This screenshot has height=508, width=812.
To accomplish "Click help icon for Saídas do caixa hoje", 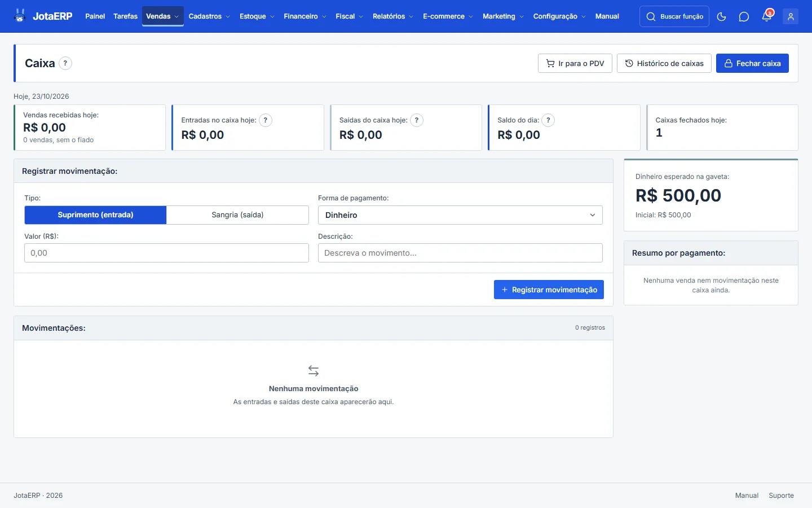I will [417, 120].
